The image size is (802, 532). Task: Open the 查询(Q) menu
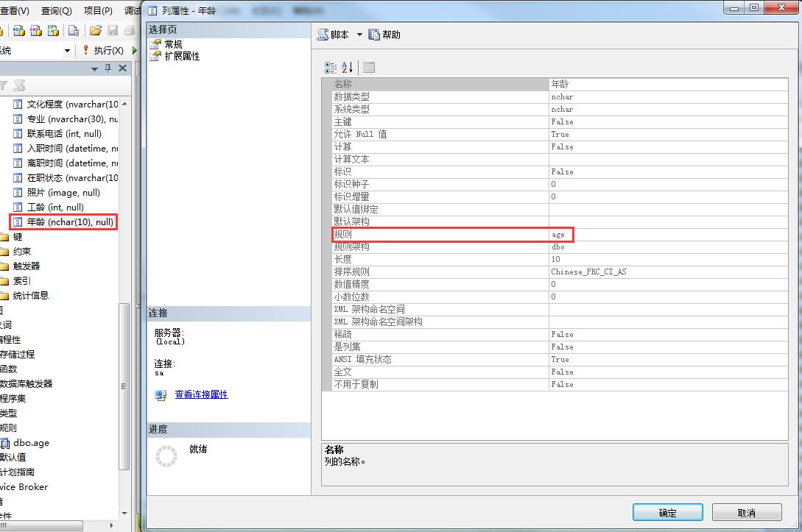55,10
